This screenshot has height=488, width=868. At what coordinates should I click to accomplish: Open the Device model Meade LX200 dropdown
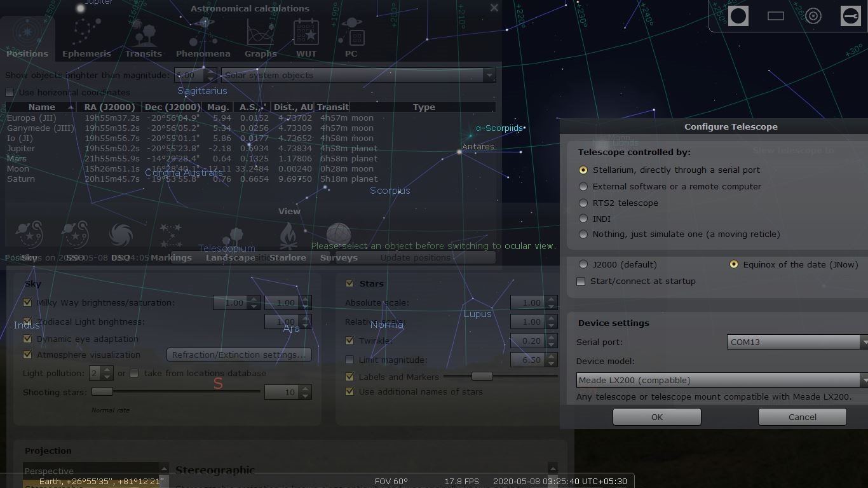[x=722, y=380]
